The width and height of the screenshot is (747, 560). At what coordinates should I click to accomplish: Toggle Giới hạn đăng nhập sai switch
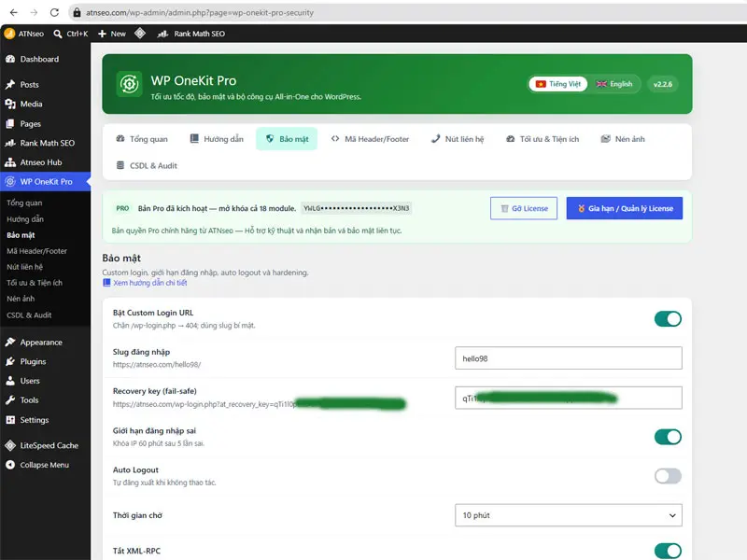(x=668, y=437)
